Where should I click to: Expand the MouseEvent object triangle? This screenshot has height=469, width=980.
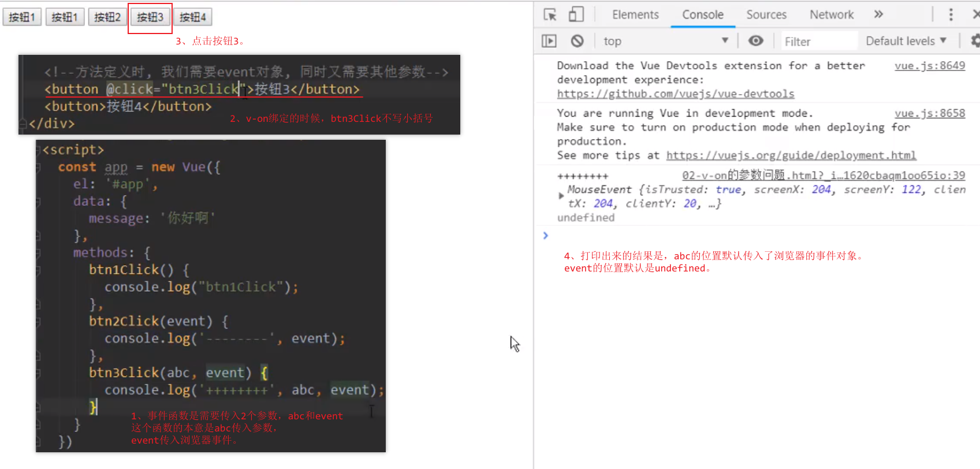click(x=561, y=196)
